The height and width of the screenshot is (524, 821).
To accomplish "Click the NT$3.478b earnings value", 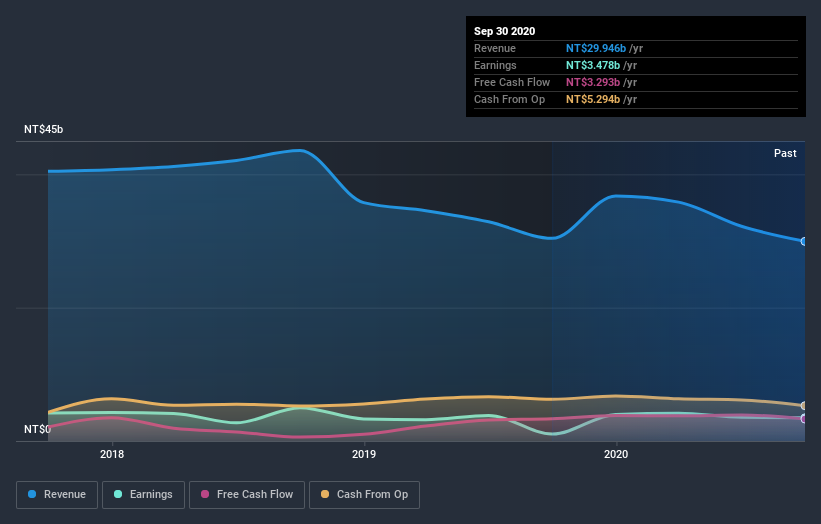I will [593, 65].
